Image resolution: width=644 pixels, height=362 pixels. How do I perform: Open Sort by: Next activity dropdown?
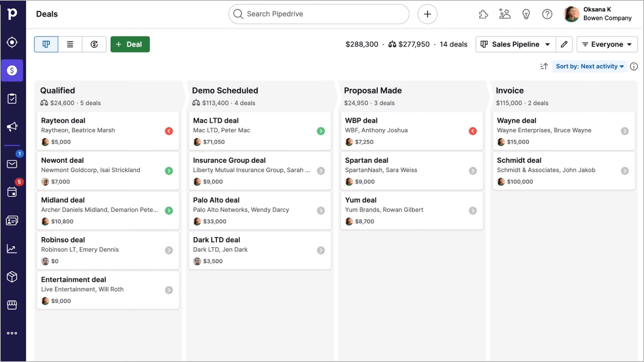[x=590, y=66]
